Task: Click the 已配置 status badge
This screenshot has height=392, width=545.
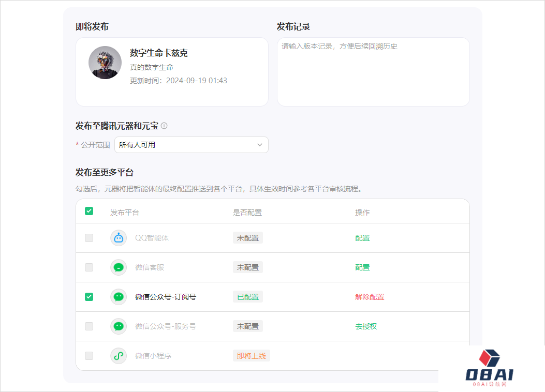Action: (247, 296)
